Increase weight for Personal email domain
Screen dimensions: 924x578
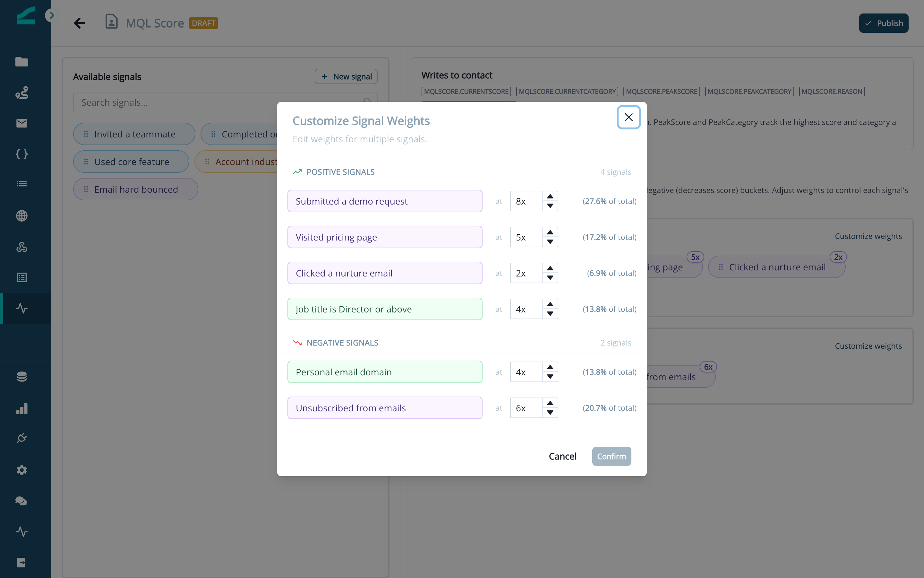550,367
